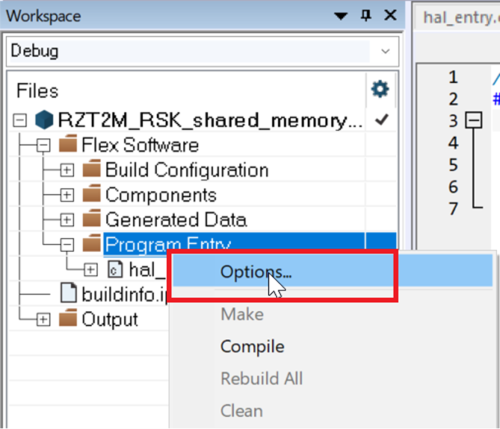Select the hal_entry C file icon
Viewport: 500px width, 429px height.
115,269
